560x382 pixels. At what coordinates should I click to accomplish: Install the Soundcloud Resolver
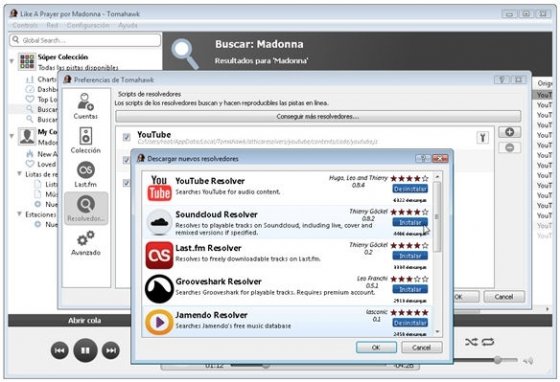[410, 222]
